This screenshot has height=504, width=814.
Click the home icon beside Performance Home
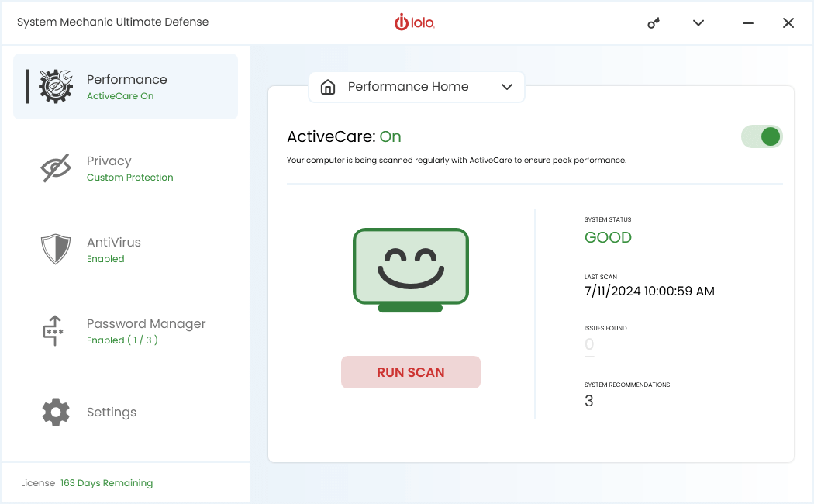[328, 87]
